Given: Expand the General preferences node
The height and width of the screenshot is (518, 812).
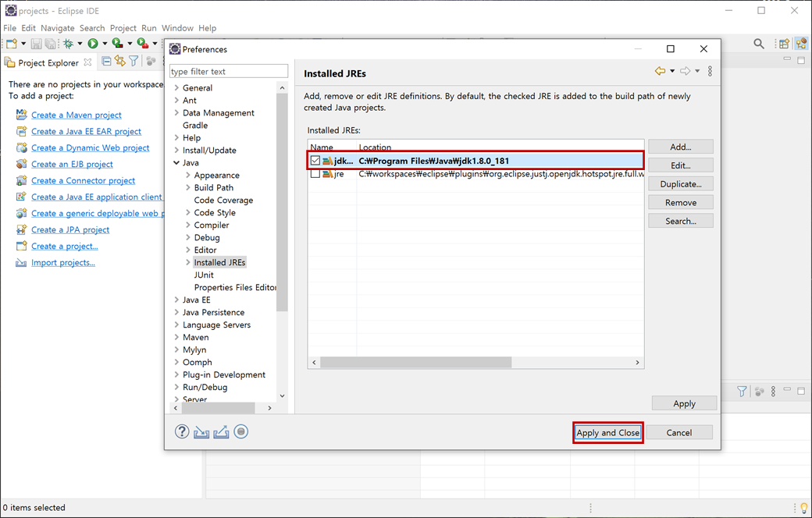Looking at the screenshot, I should pos(176,87).
